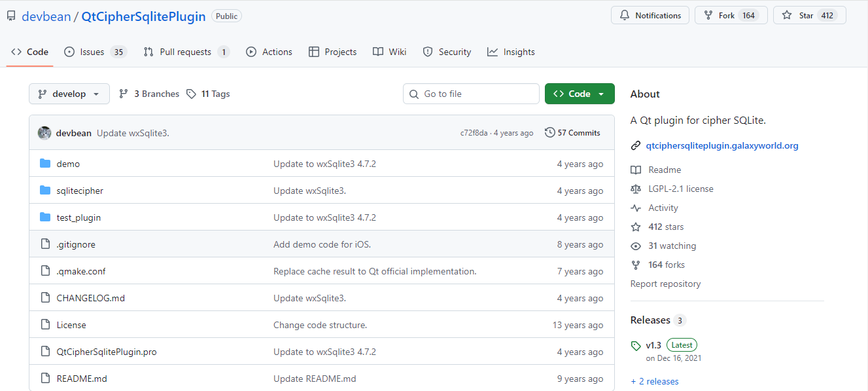Viewport: 868px width, 391px height.
Task: Click the 412 star count badge
Action: point(827,16)
